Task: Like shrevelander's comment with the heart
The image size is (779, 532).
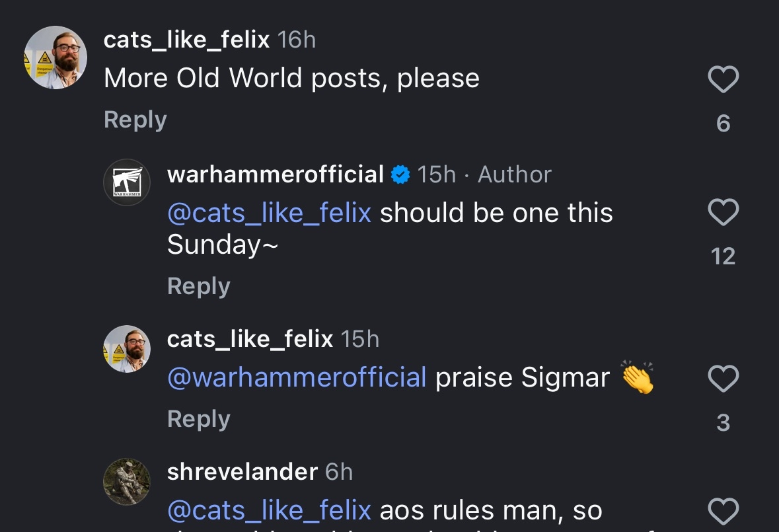Action: tap(723, 512)
